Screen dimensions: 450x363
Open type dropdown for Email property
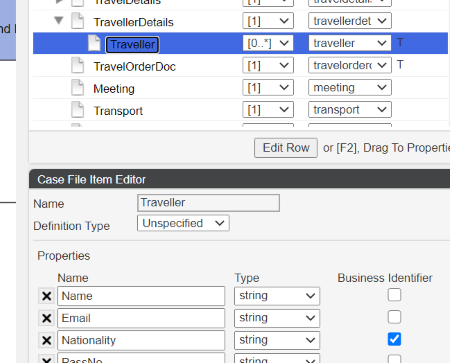277,318
